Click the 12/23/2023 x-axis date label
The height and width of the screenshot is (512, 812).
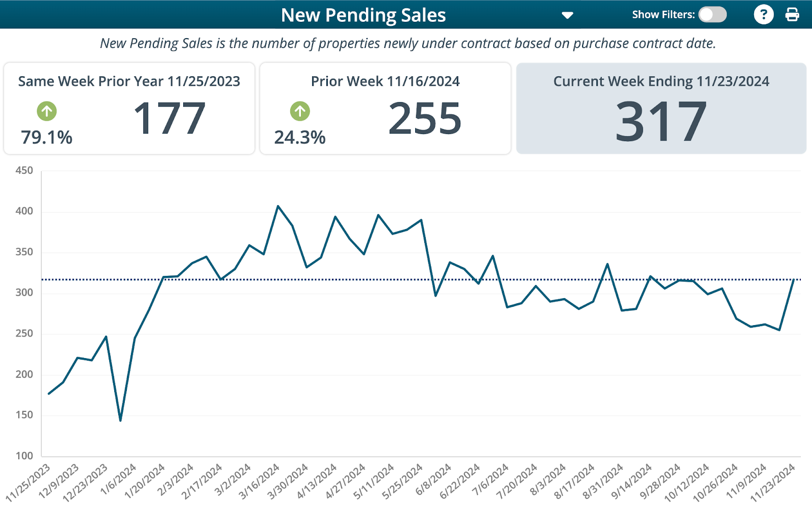tap(86, 483)
